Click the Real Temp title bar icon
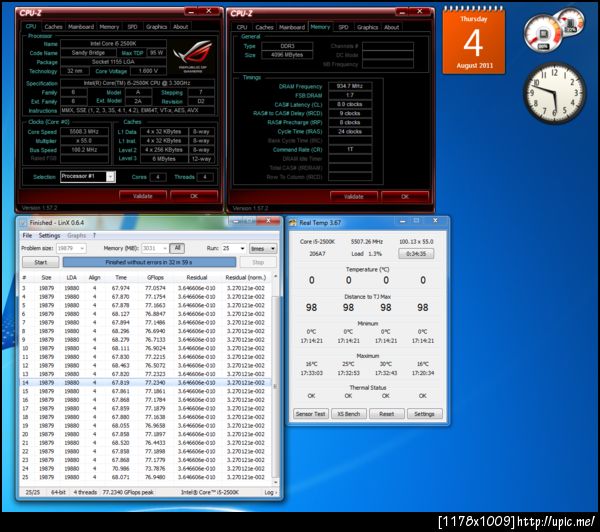The width and height of the screenshot is (600, 532). 293,223
